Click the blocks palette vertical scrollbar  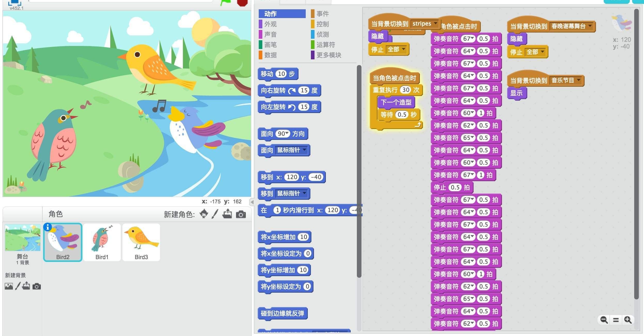359,171
